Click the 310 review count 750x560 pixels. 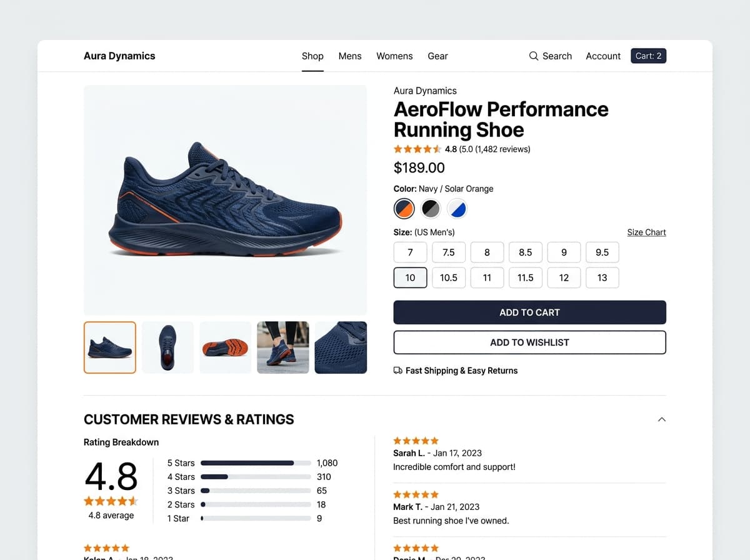click(324, 477)
